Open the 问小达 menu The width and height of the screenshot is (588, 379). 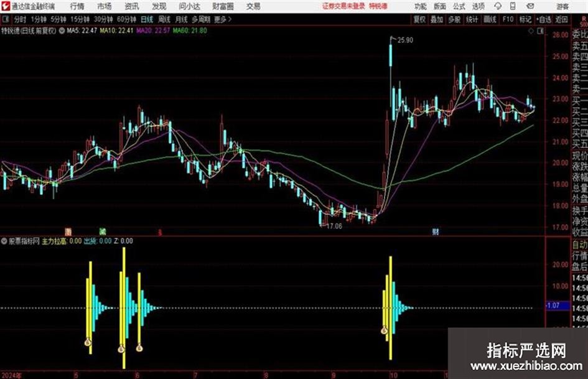pyautogui.click(x=189, y=6)
